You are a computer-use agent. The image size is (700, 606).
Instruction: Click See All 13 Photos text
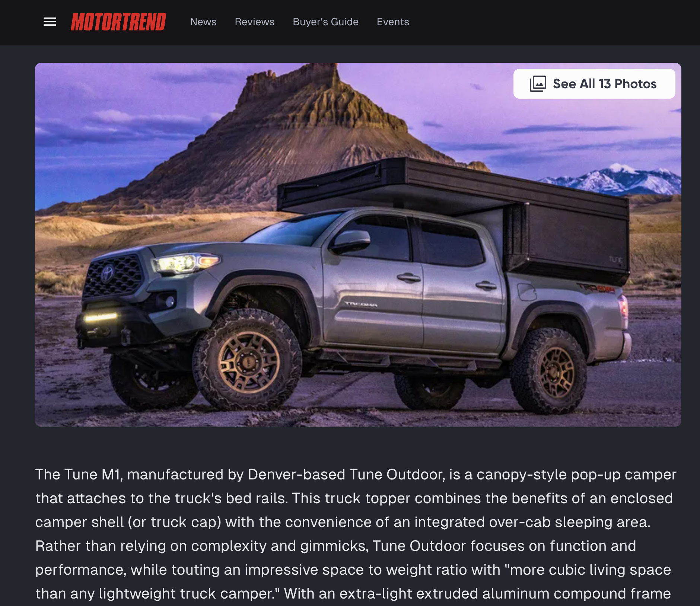[605, 84]
